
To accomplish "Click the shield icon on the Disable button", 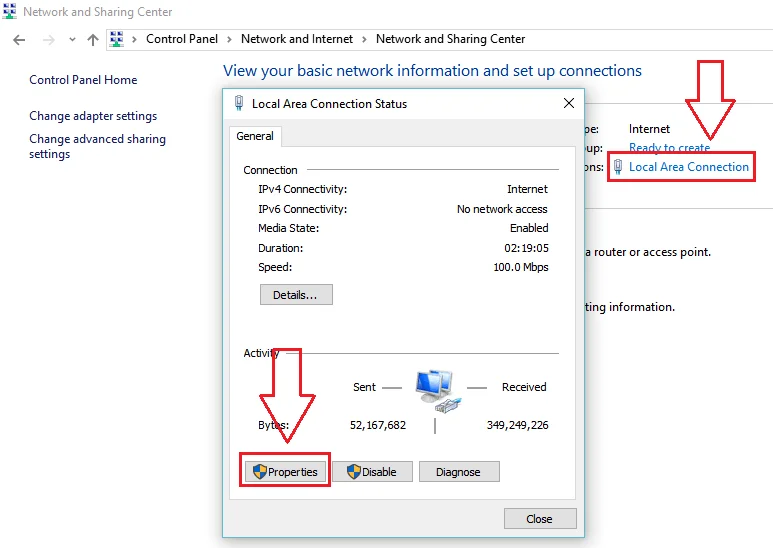I will click(353, 472).
